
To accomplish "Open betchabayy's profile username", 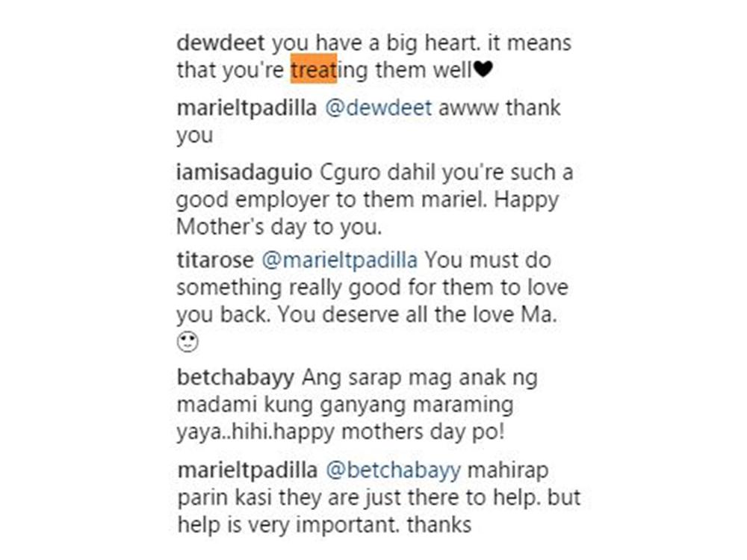I will 236,378.
